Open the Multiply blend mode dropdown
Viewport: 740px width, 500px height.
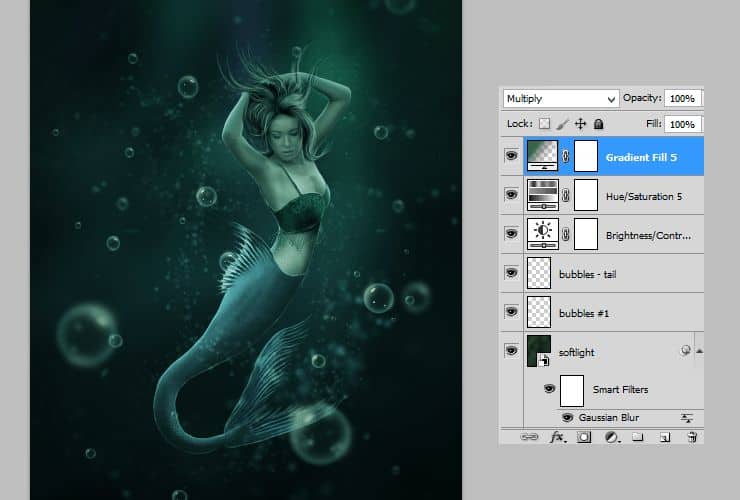[x=560, y=99]
